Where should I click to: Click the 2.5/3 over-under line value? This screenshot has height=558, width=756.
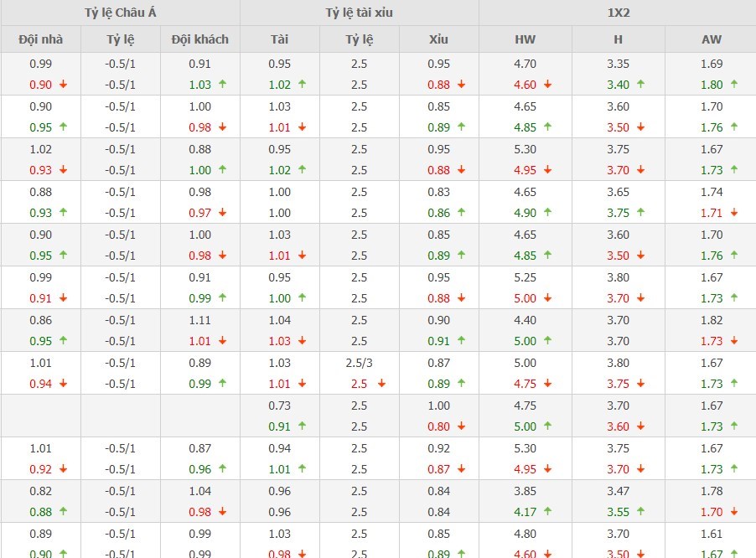[359, 363]
